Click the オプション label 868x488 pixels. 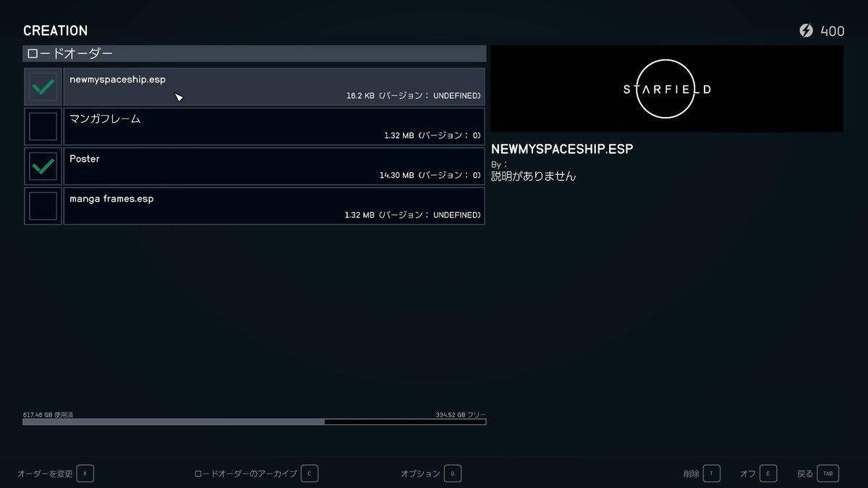click(x=420, y=474)
